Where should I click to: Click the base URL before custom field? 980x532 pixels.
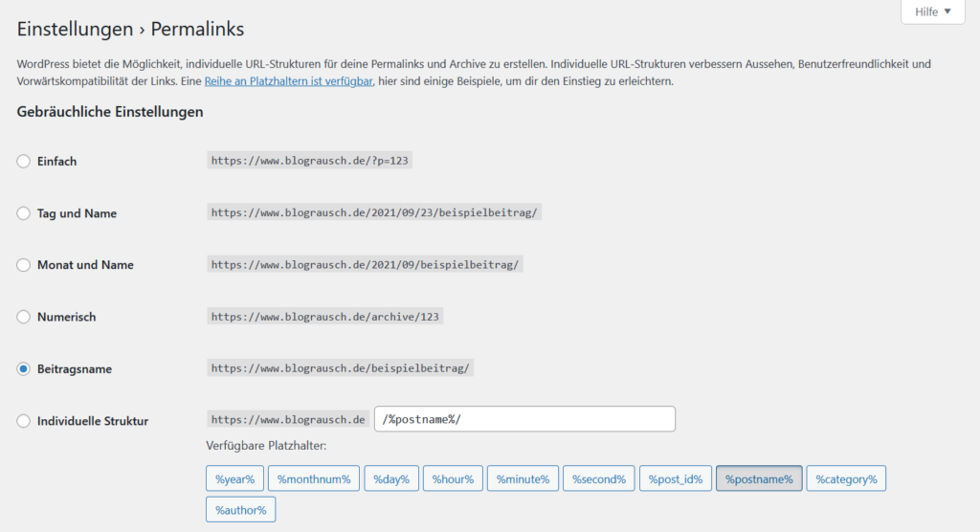click(287, 419)
